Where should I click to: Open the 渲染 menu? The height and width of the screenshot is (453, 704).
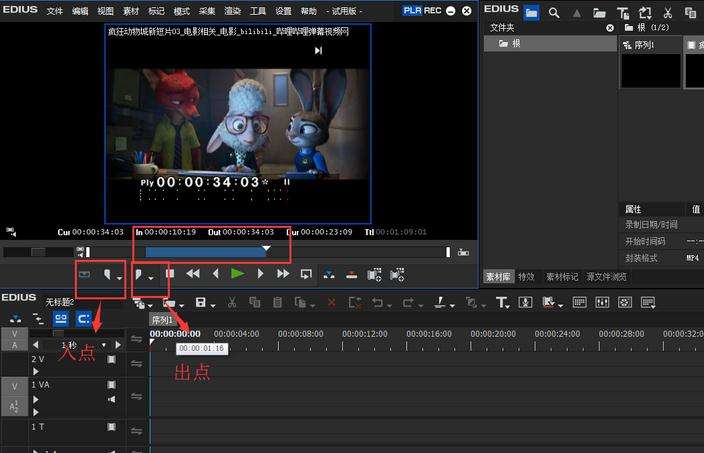pos(233,11)
